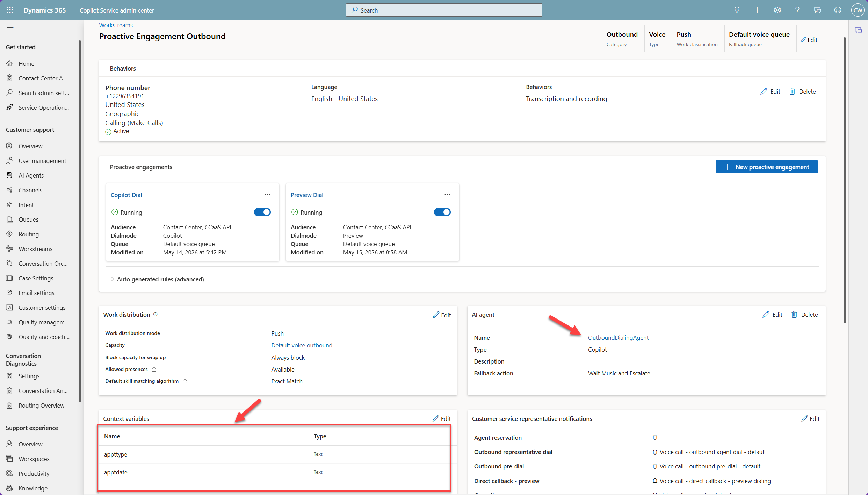The width and height of the screenshot is (868, 495).
Task: Open Customer settings in sidebar
Action: [x=42, y=308]
